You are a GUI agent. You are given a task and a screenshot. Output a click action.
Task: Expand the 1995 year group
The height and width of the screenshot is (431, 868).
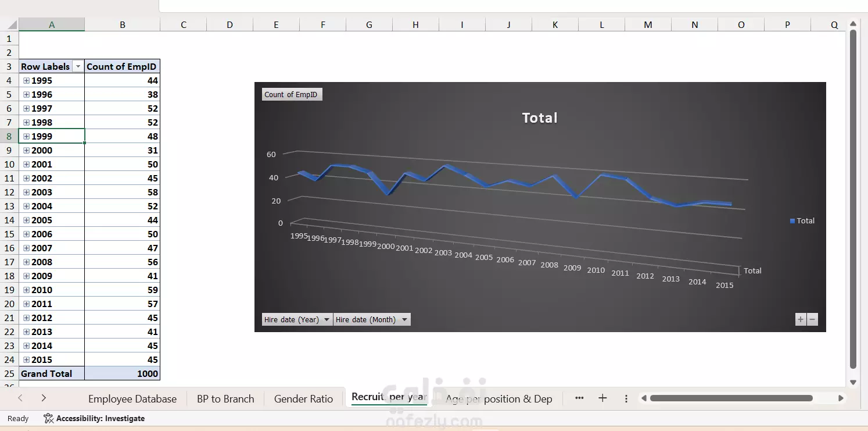click(26, 80)
